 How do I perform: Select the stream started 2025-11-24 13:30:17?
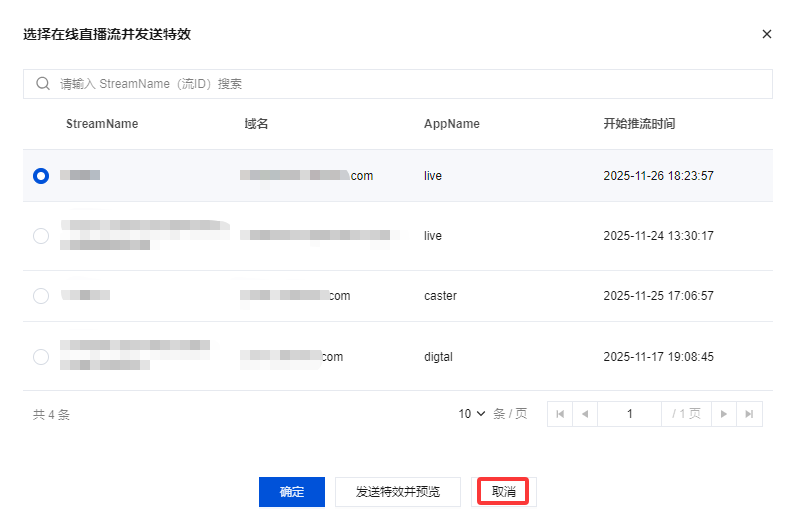(41, 236)
